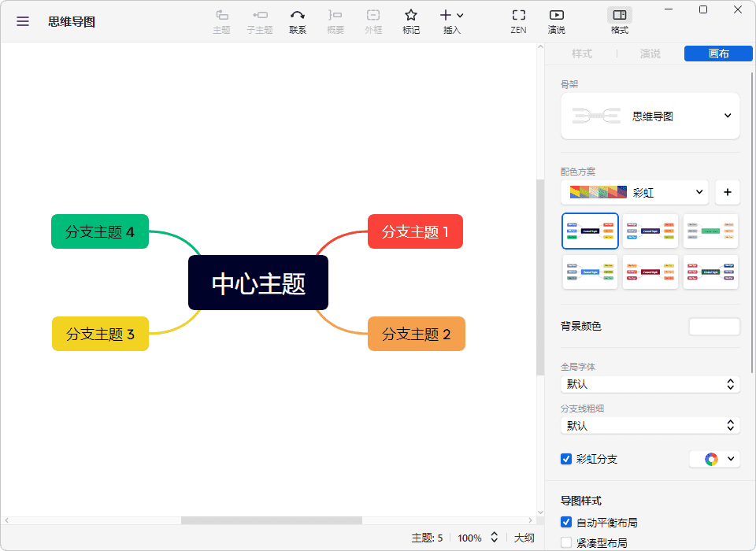
Task: Choose the dark-green-center theme in bottom row
Action: (x=710, y=272)
